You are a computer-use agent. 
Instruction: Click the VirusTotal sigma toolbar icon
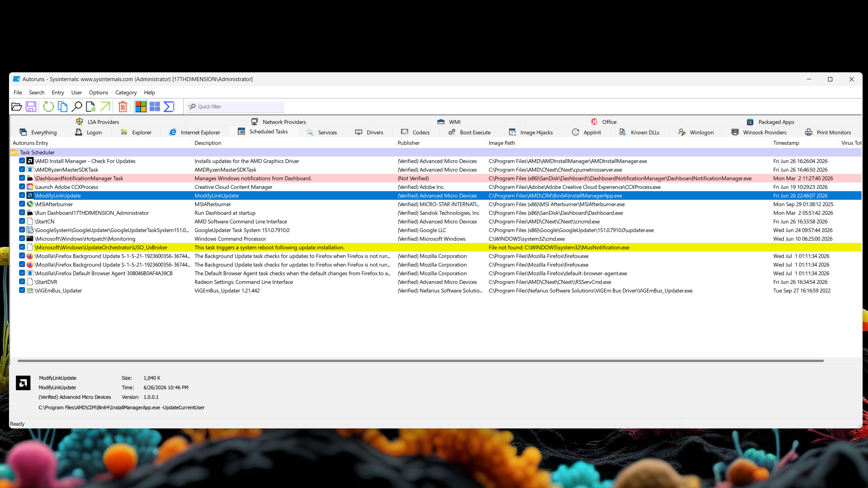pos(169,107)
